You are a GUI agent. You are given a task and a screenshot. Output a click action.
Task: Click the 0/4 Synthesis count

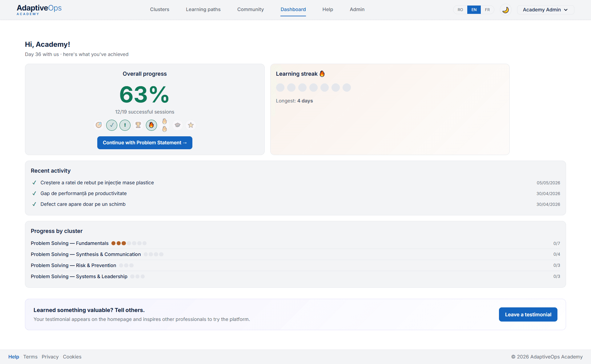pos(557,254)
